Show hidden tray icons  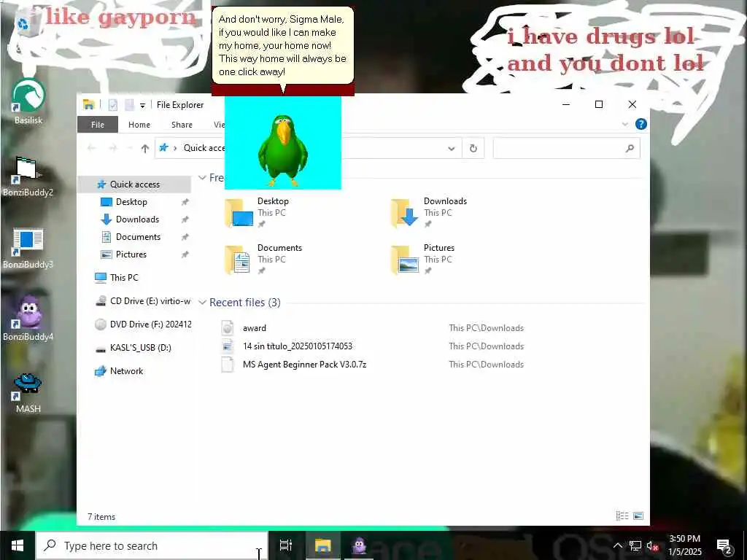[617, 545]
